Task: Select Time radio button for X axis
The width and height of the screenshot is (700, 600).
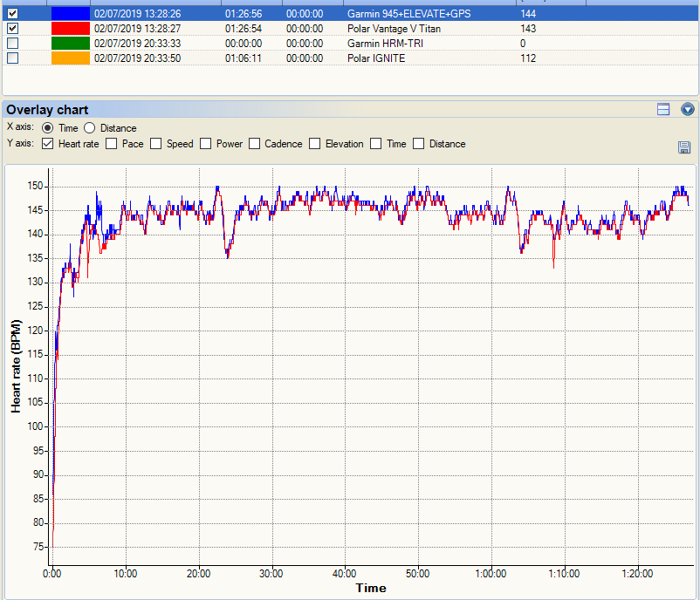Action: pos(47,128)
